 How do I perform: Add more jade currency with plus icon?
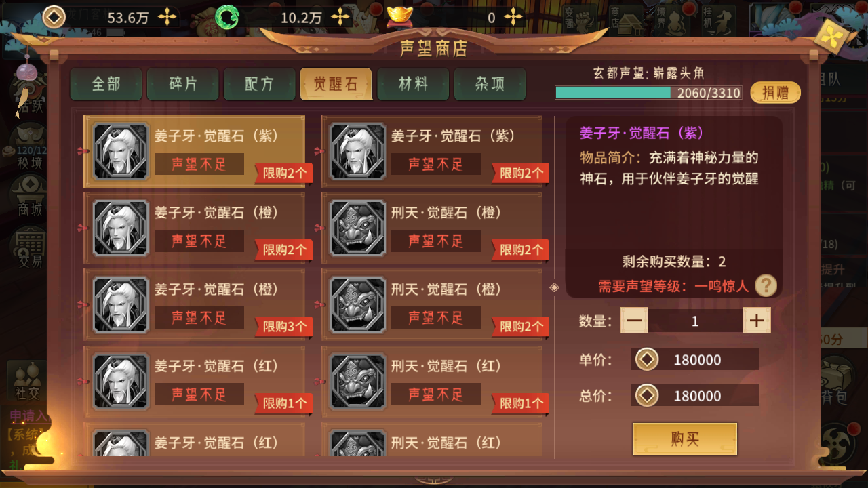tap(340, 17)
